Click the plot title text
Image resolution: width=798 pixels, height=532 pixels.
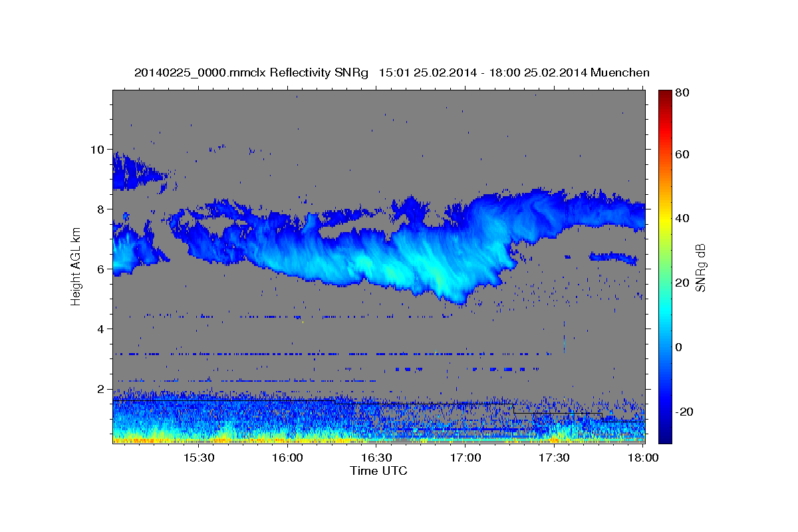click(x=392, y=72)
